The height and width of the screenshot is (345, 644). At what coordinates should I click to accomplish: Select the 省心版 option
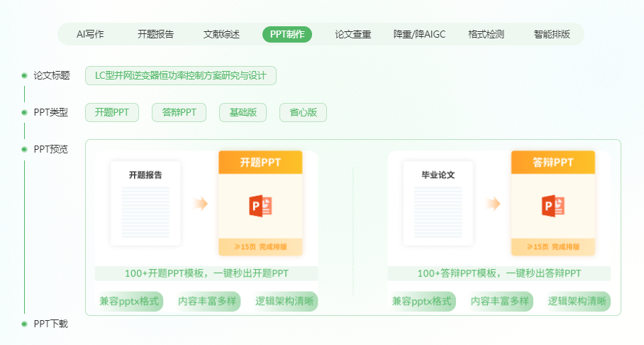coord(303,113)
